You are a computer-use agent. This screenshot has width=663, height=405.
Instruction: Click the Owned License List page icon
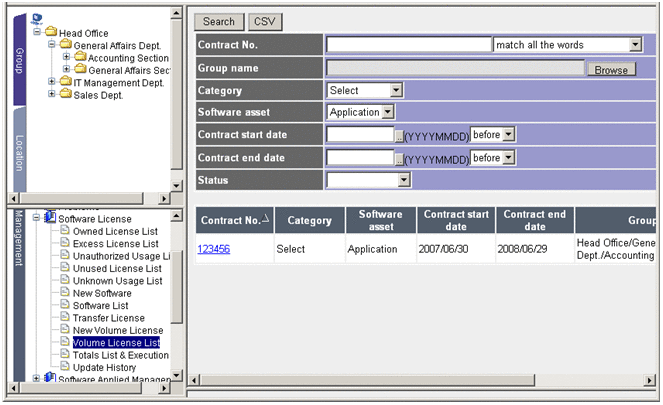(65, 231)
